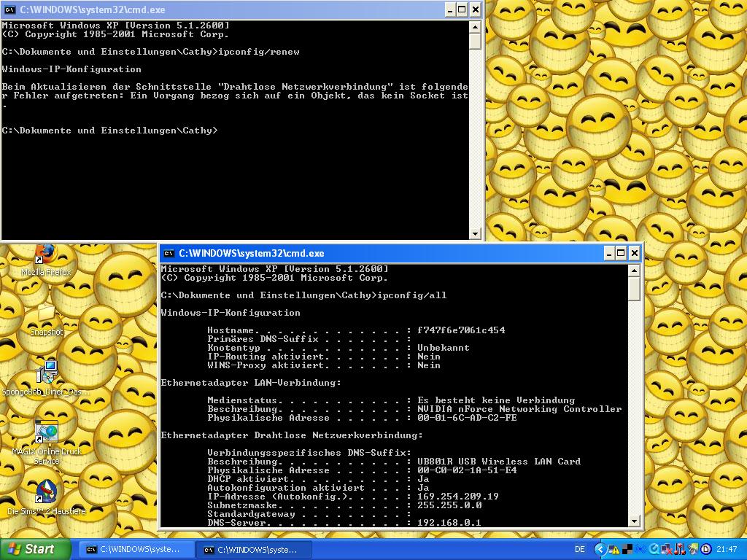Click the green and grey tray icon
747x560 pixels.
(x=693, y=550)
